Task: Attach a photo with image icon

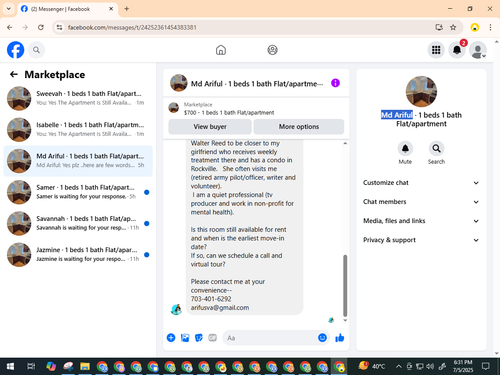Action: 185,338
